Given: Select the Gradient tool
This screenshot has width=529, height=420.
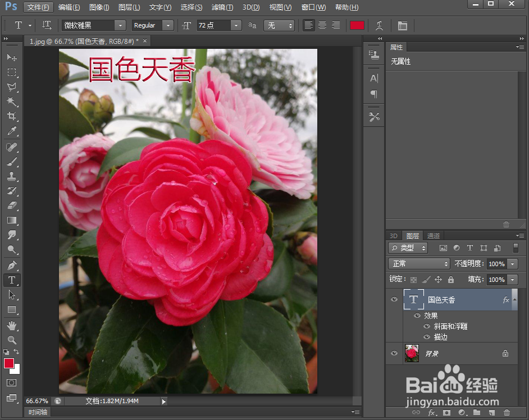Looking at the screenshot, I should point(12,220).
